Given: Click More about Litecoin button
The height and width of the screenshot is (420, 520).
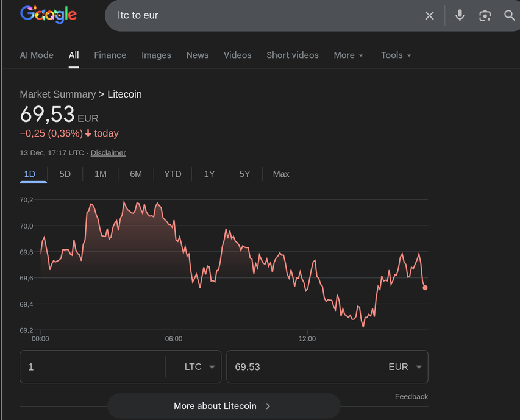Looking at the screenshot, I should [x=223, y=406].
